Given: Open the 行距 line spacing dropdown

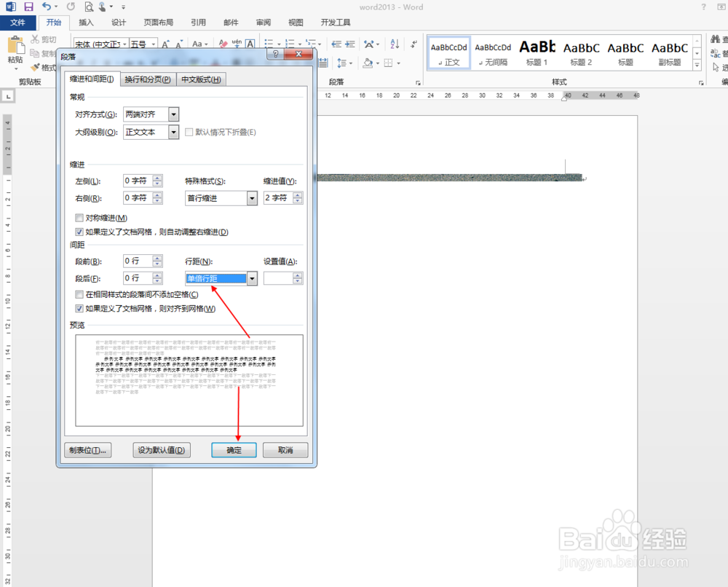Looking at the screenshot, I should coord(252,279).
